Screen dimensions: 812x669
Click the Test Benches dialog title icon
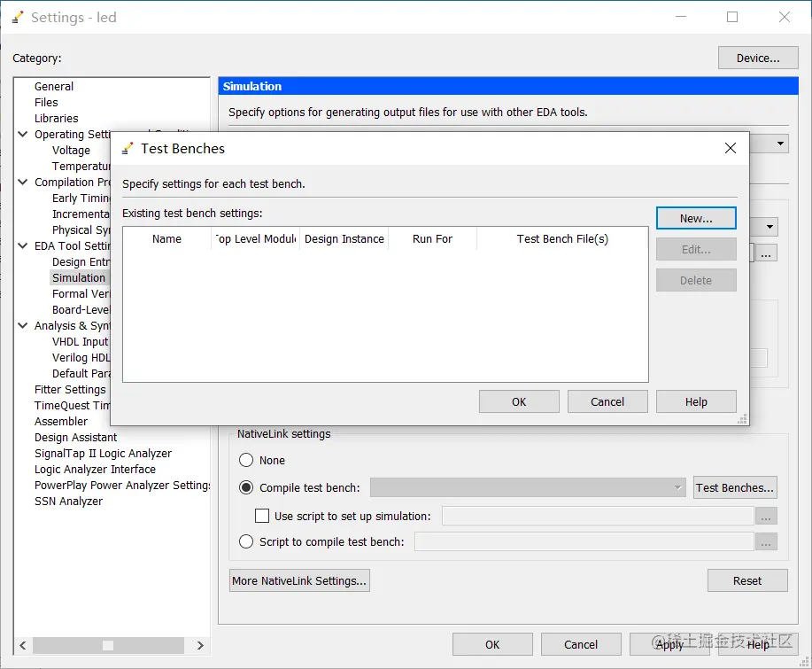point(128,149)
